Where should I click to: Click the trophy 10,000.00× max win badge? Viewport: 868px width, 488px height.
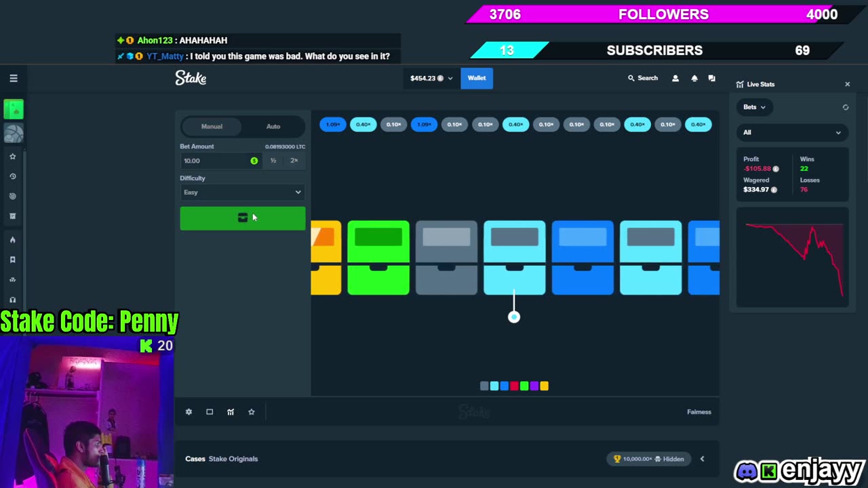[x=650, y=459]
